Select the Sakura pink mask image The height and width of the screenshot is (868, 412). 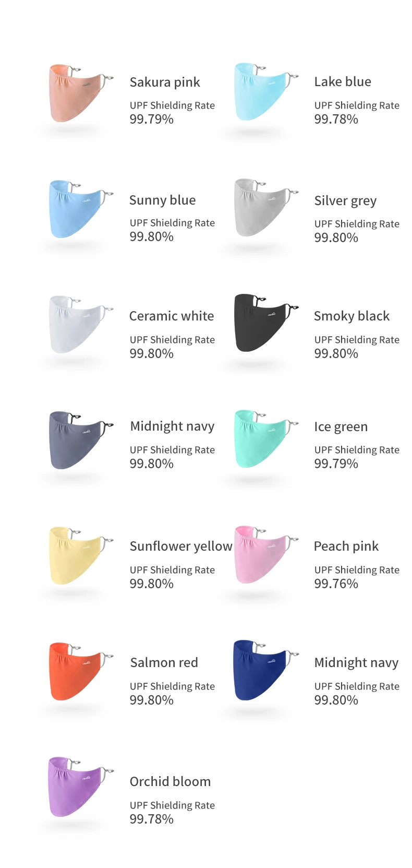(x=81, y=93)
